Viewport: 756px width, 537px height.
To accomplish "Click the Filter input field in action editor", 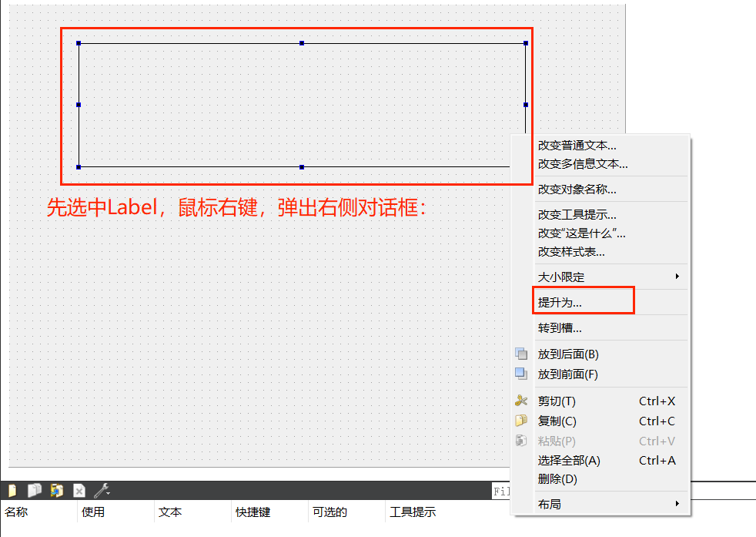I will click(x=501, y=492).
